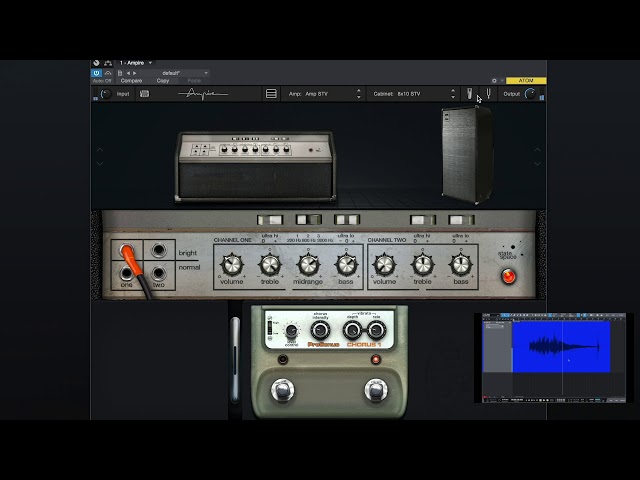Click the Ampire logo
This screenshot has height=480, width=640.
pyautogui.click(x=203, y=94)
